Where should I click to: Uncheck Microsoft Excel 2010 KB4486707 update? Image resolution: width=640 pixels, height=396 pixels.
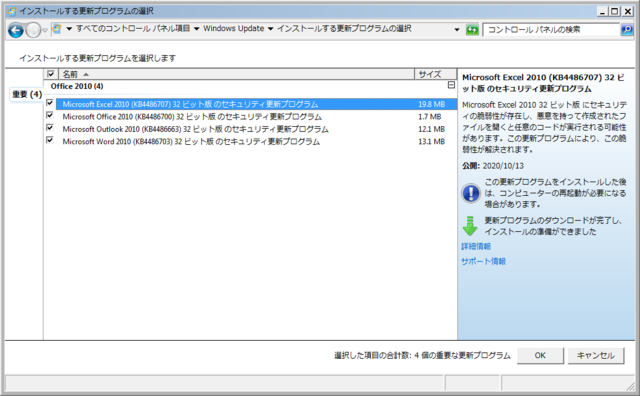(x=50, y=103)
